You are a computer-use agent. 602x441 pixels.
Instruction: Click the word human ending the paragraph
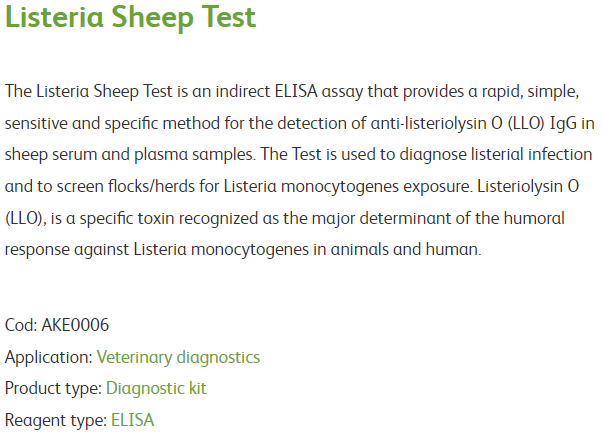point(453,250)
